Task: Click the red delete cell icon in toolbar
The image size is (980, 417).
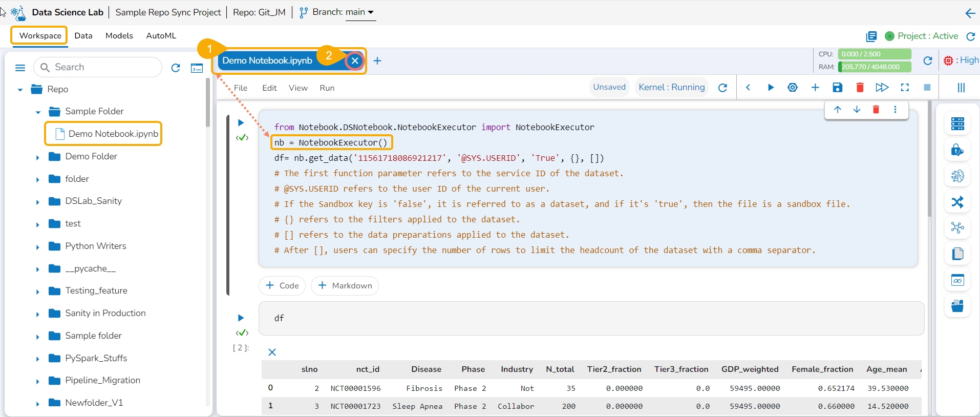Action: point(860,88)
